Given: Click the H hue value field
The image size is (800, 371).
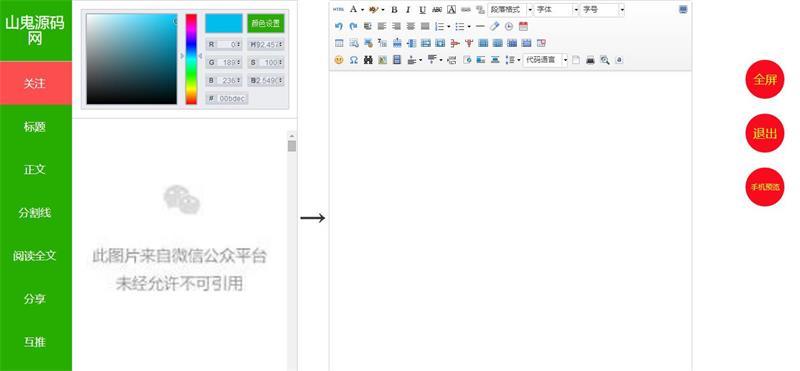Looking at the screenshot, I should (266, 45).
